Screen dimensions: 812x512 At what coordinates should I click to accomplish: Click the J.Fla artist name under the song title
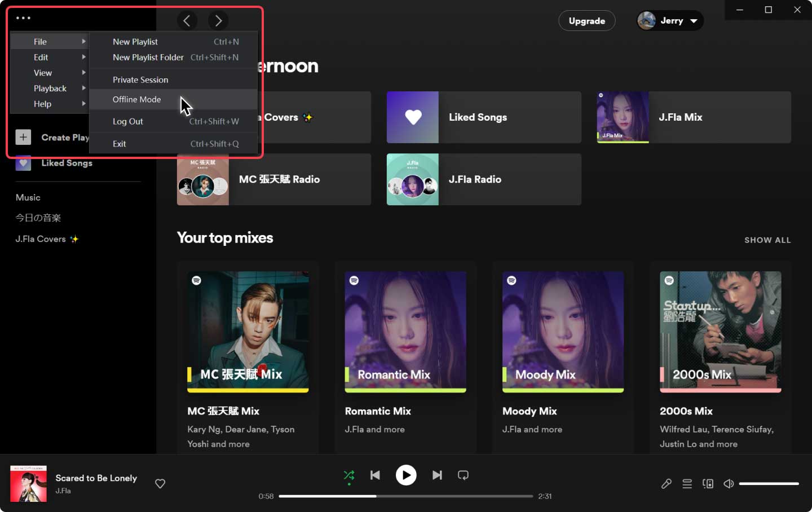[63, 491]
